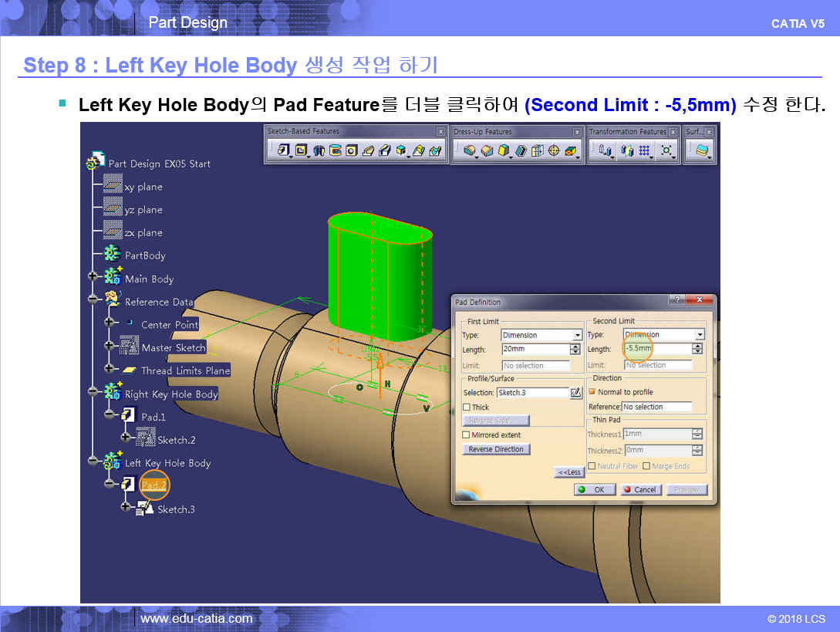Click the Second Limit Length field
Viewport: 840px width, 632px height.
(x=657, y=349)
